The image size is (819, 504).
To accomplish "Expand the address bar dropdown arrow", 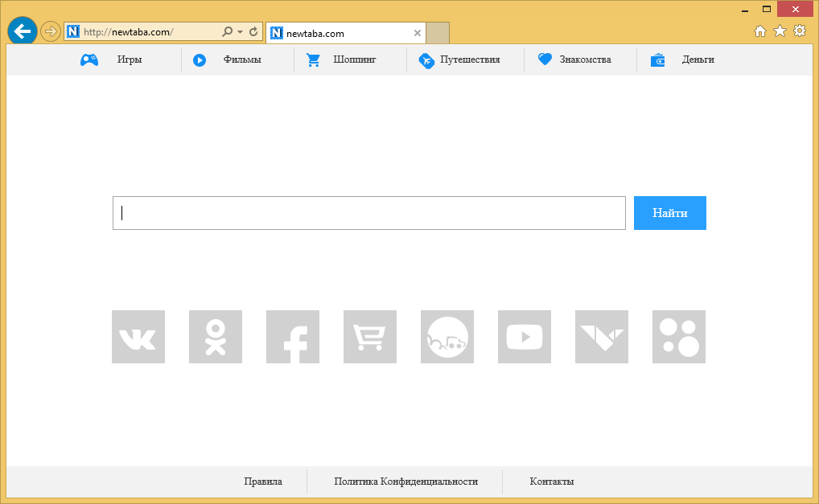I will pos(240,32).
